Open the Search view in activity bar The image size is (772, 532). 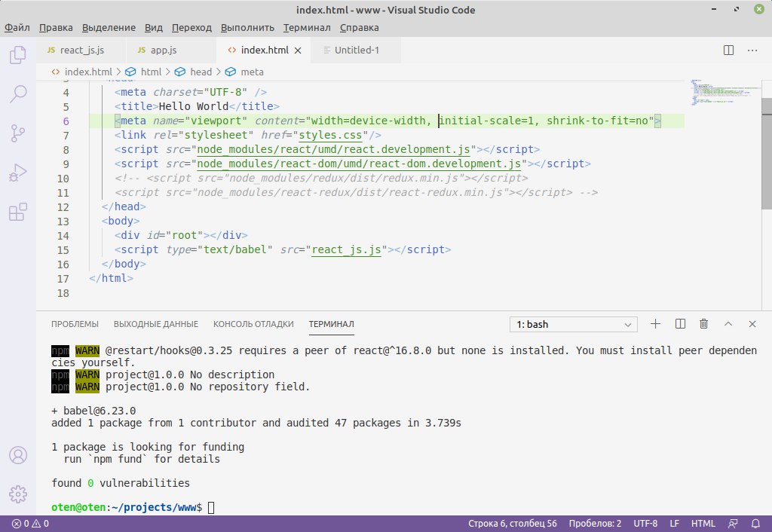18,93
